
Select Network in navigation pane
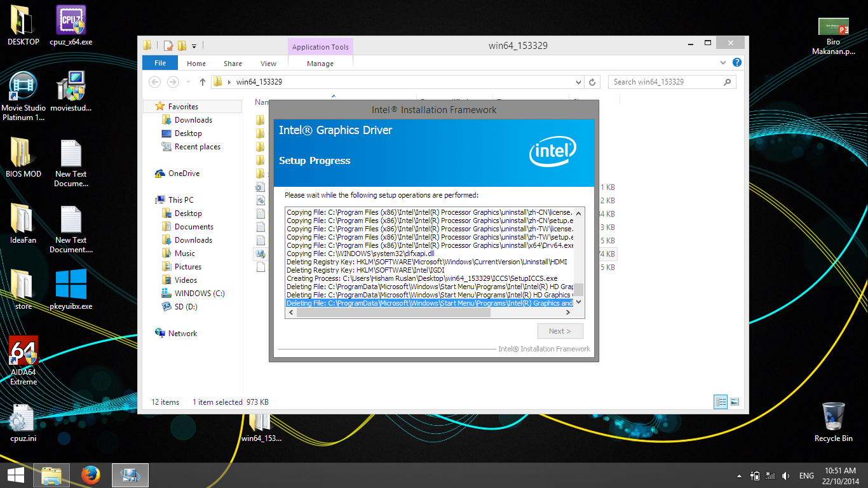(x=182, y=334)
